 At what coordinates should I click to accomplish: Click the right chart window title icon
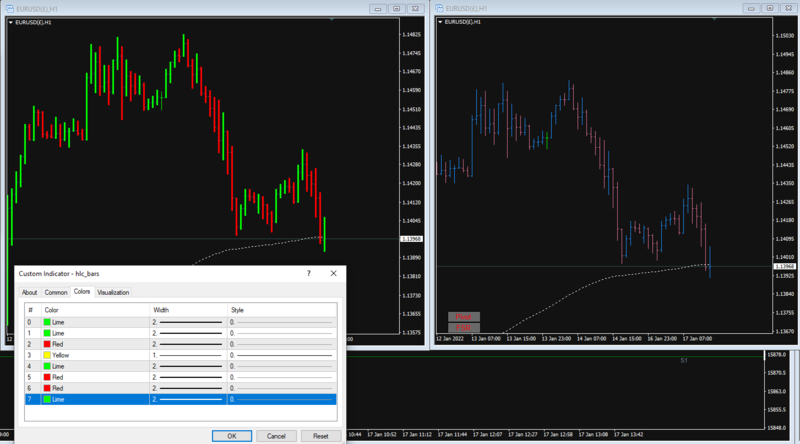tap(439, 8)
